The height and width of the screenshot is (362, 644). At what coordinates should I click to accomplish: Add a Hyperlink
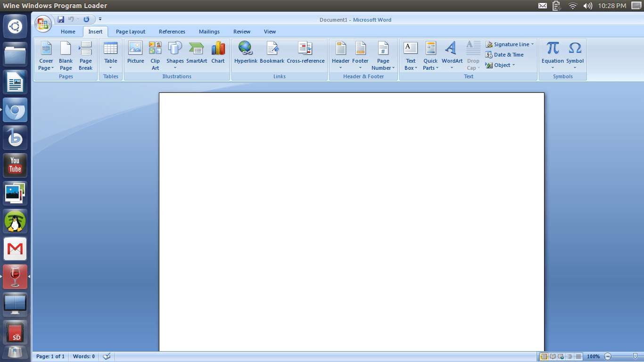tap(246, 53)
